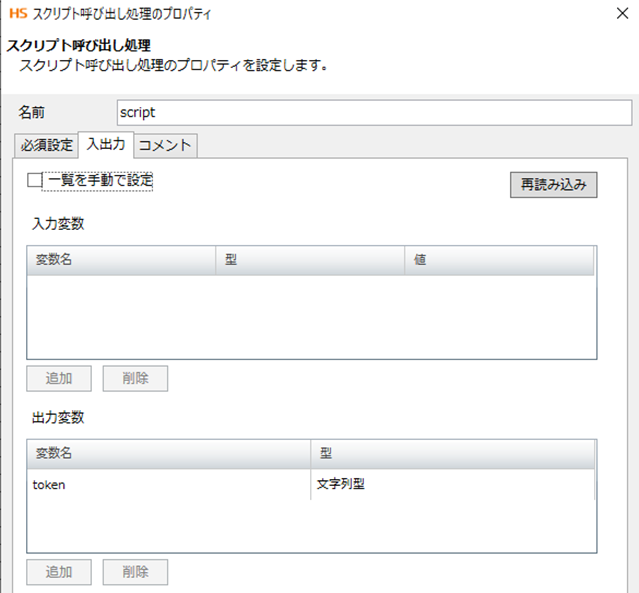Click 変数名 column header in input variables table
639x593 pixels.
click(120, 260)
